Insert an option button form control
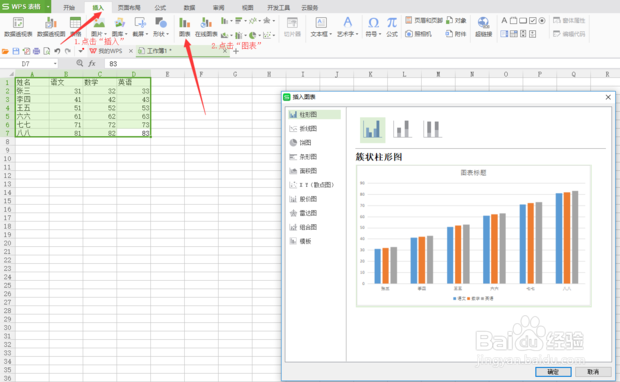Screen dimensions: 620x382 (542, 21)
